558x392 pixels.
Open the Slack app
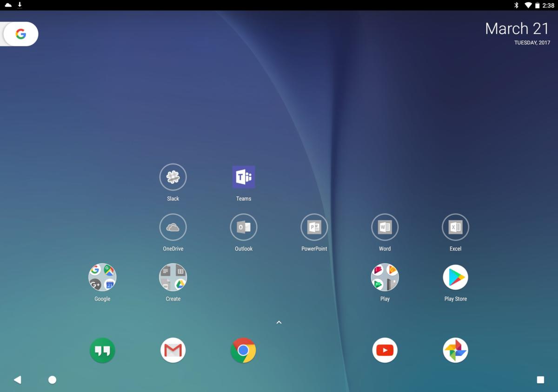(x=173, y=177)
